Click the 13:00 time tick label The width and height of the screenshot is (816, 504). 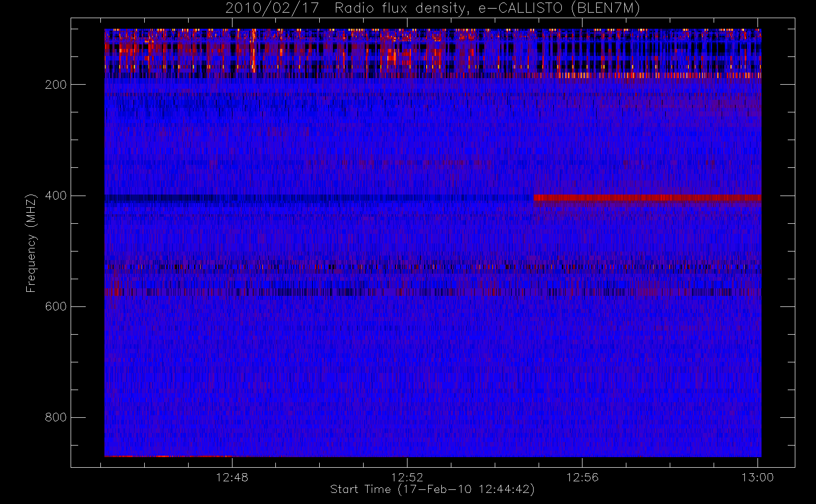[757, 477]
